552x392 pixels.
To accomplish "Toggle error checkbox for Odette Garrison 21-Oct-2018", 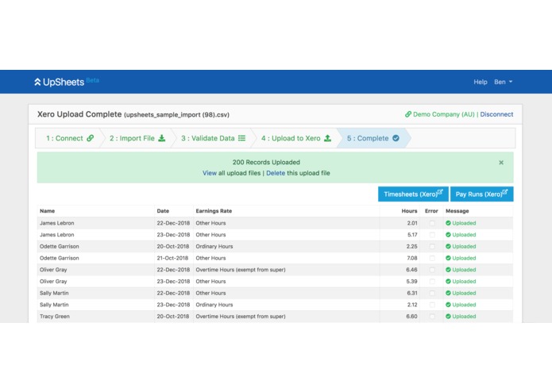I will pyautogui.click(x=432, y=258).
